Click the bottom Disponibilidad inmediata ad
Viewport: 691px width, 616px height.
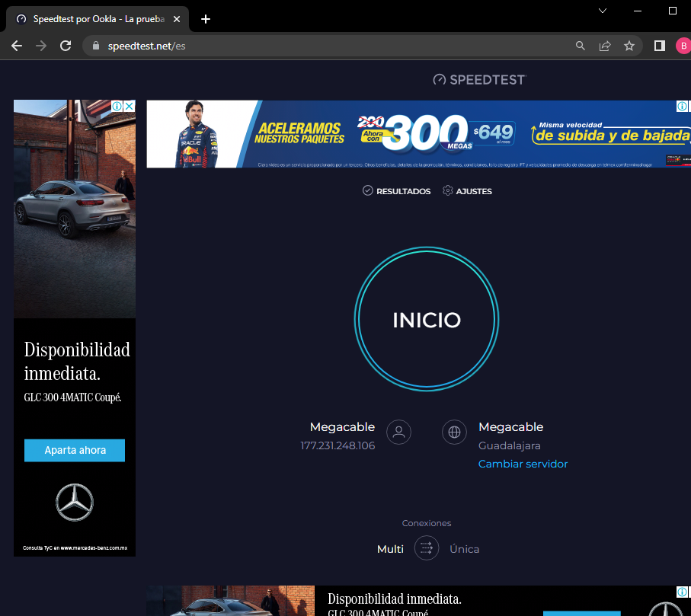coord(419,601)
